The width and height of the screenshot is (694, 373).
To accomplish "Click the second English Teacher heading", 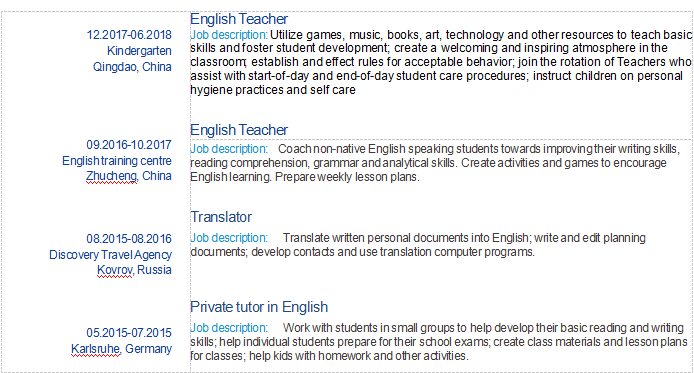I will [x=239, y=130].
